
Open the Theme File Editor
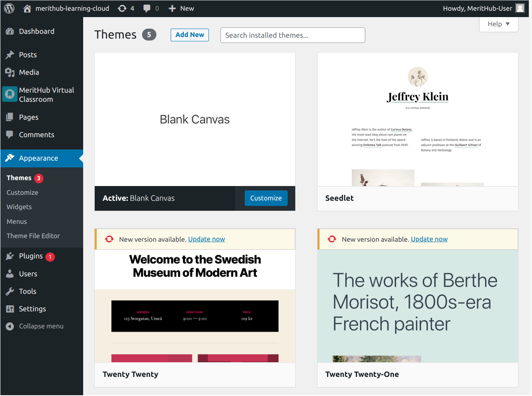click(33, 236)
